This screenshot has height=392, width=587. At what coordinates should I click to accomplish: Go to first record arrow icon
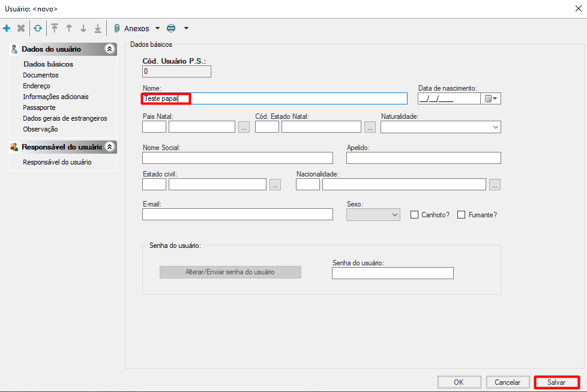55,28
